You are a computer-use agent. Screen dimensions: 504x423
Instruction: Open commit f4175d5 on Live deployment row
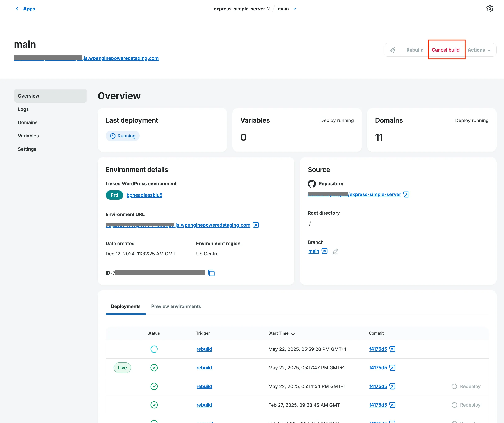[x=378, y=368]
